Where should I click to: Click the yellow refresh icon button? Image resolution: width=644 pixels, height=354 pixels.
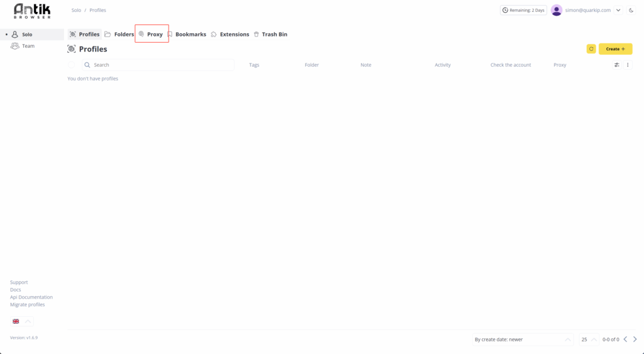[x=591, y=49]
